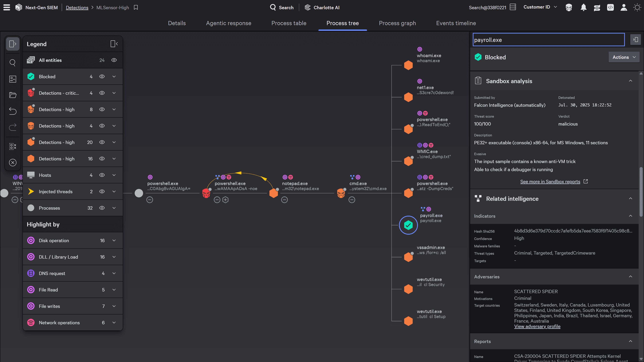Open Detections breadcrumb link

[x=77, y=8]
